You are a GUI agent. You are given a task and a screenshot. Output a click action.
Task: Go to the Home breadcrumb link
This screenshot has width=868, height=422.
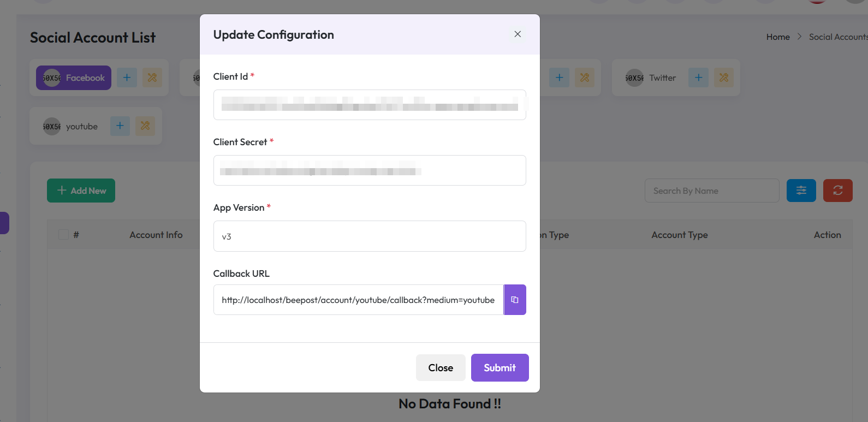tap(778, 37)
